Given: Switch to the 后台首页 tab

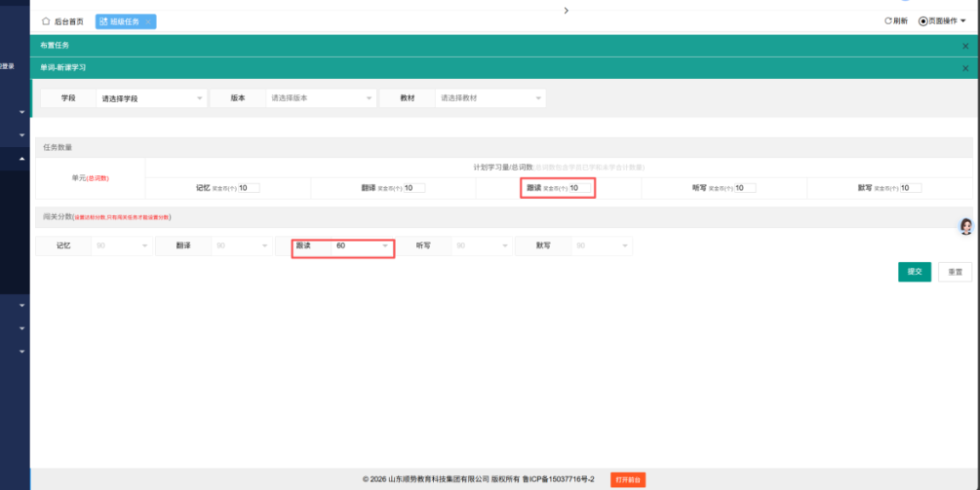Looking at the screenshot, I should click(x=67, y=21).
